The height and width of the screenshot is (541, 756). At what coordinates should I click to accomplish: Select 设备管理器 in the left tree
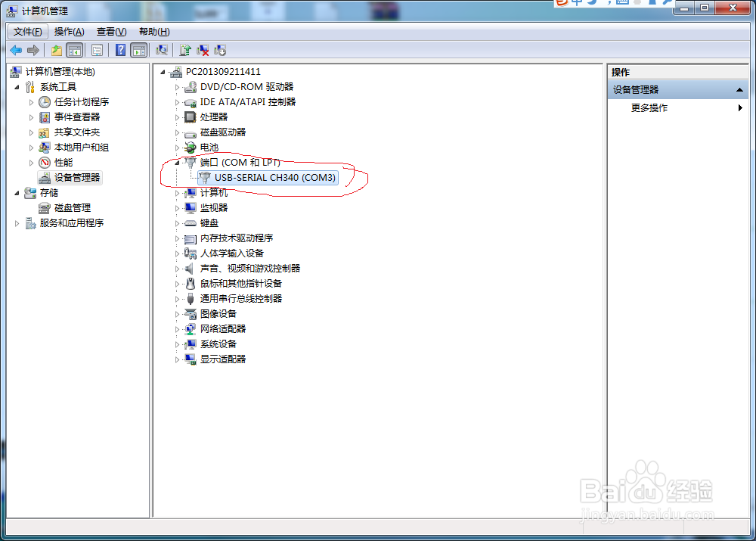76,178
